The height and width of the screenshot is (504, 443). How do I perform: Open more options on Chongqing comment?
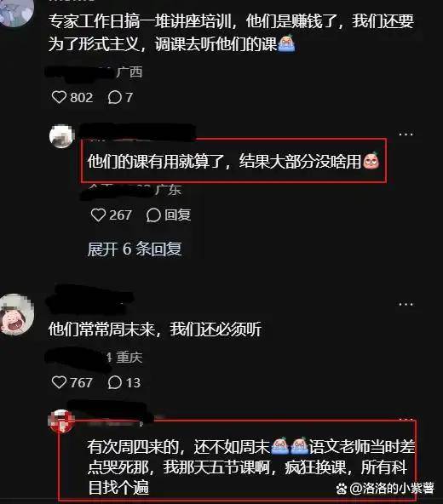click(x=406, y=304)
